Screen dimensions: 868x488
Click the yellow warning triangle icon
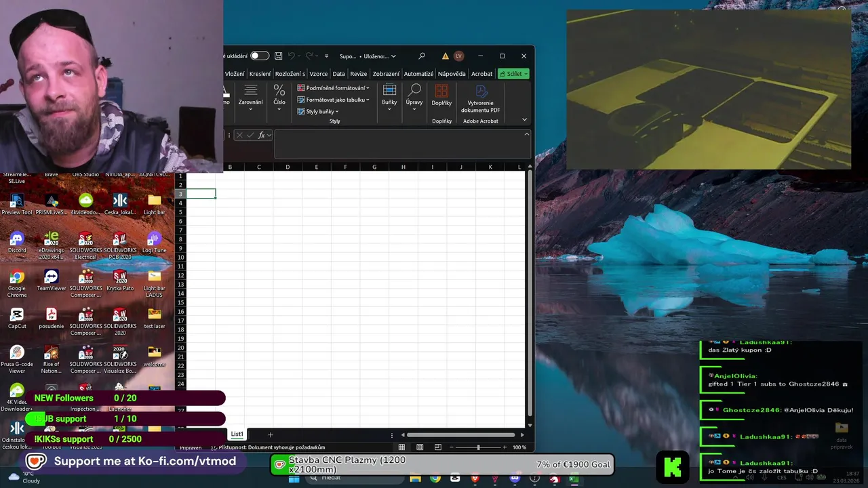445,56
